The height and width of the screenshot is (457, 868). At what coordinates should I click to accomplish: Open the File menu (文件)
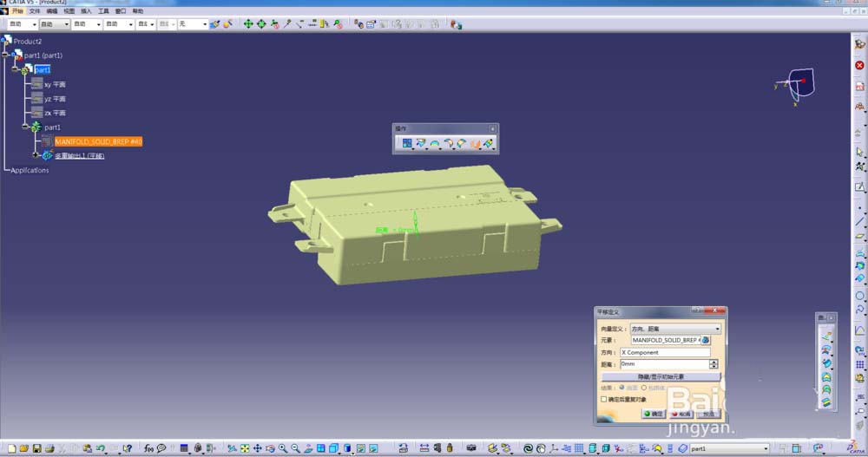coord(35,11)
